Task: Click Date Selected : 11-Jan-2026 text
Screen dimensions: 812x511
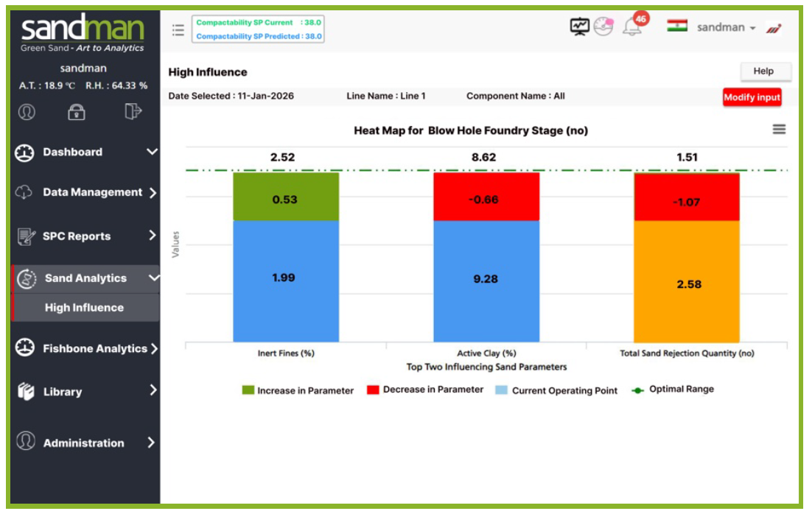Action: coord(231,96)
